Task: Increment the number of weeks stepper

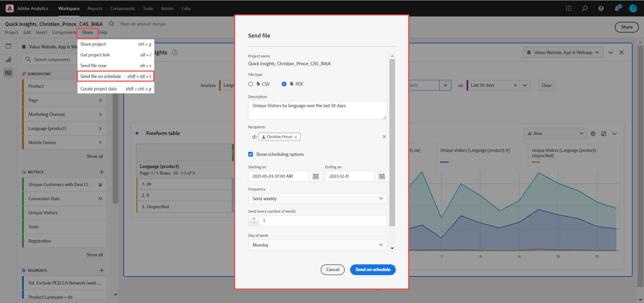Action: coord(254,219)
